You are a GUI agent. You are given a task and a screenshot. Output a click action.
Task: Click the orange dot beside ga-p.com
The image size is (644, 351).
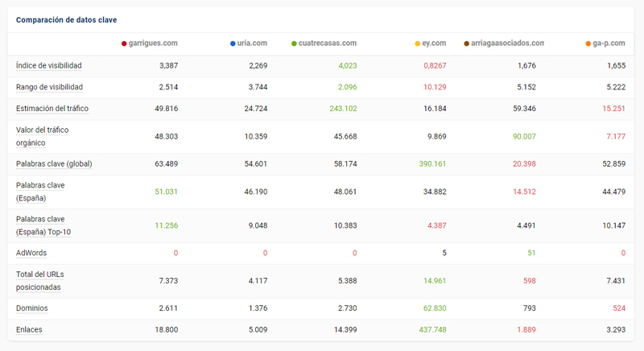[588, 43]
